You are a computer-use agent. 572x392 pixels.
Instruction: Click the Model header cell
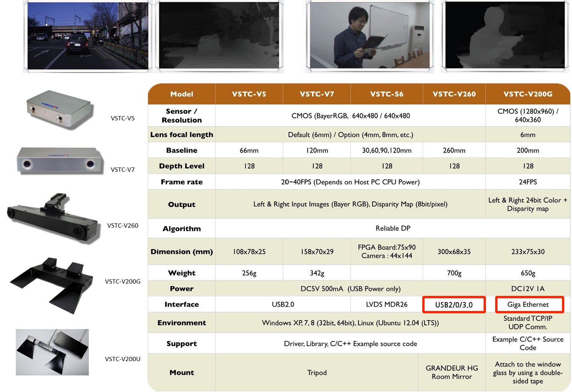point(181,94)
